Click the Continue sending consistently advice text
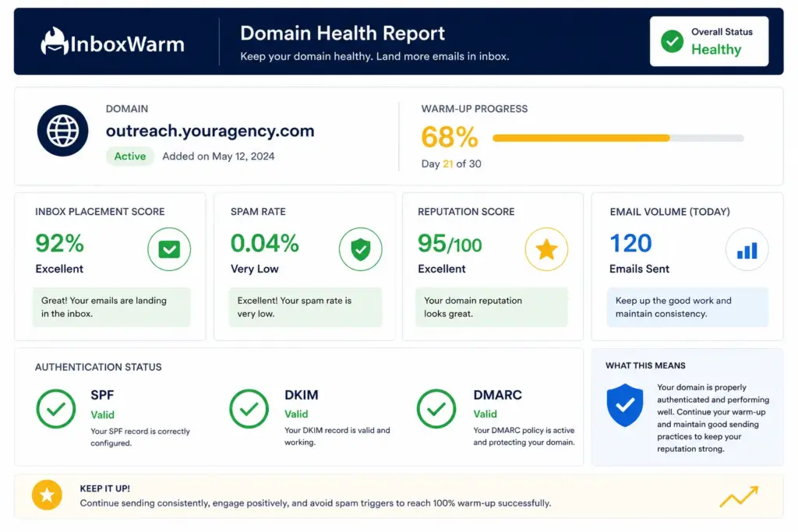This screenshot has height=532, width=798. (316, 503)
